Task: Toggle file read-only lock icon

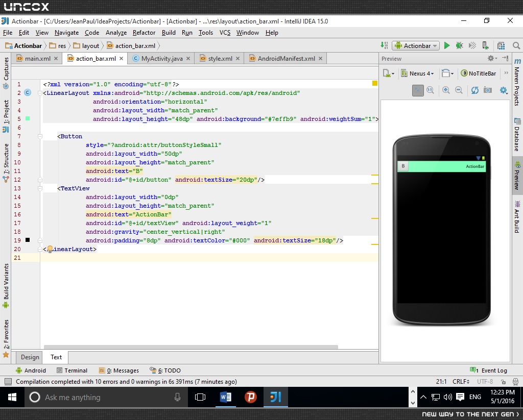Action: (503, 382)
